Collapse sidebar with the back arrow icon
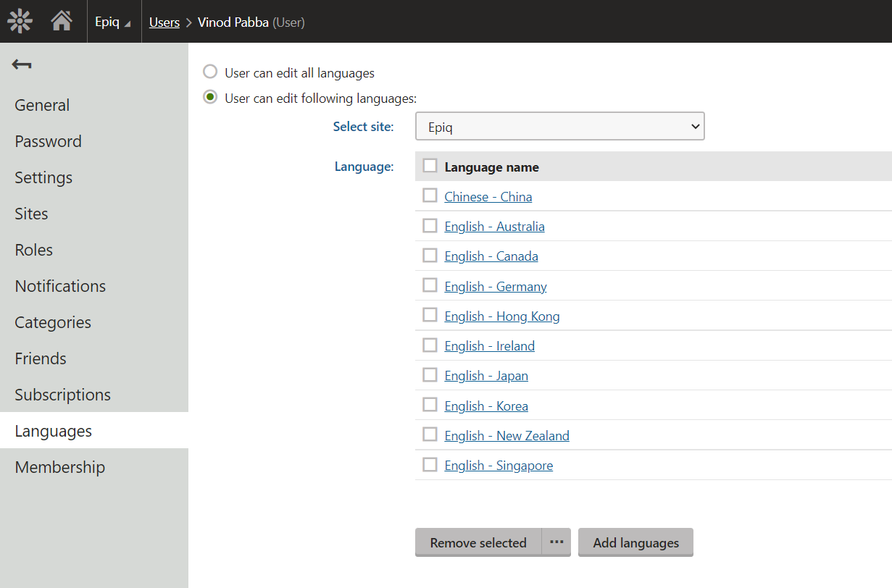Viewport: 892px width, 588px height. pyautogui.click(x=22, y=65)
